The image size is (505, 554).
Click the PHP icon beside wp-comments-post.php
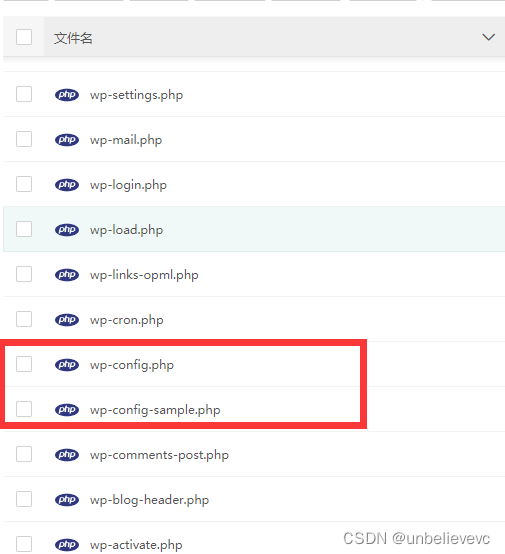pos(67,454)
